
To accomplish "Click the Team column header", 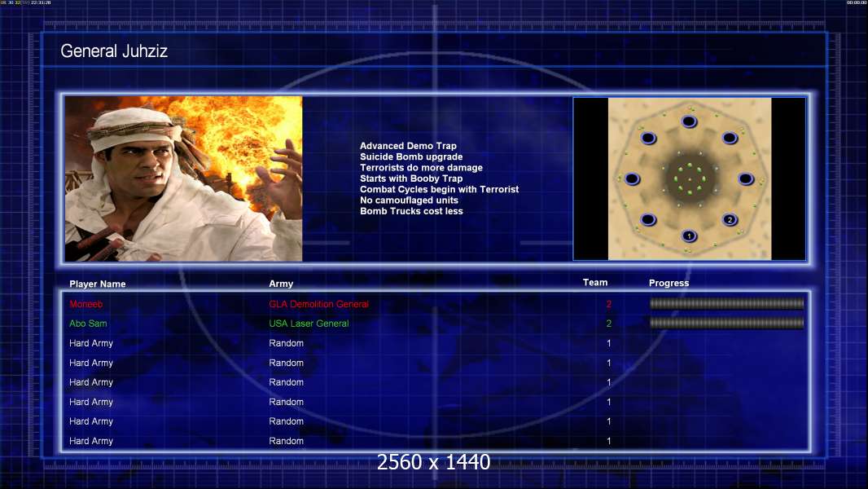I will pos(595,283).
